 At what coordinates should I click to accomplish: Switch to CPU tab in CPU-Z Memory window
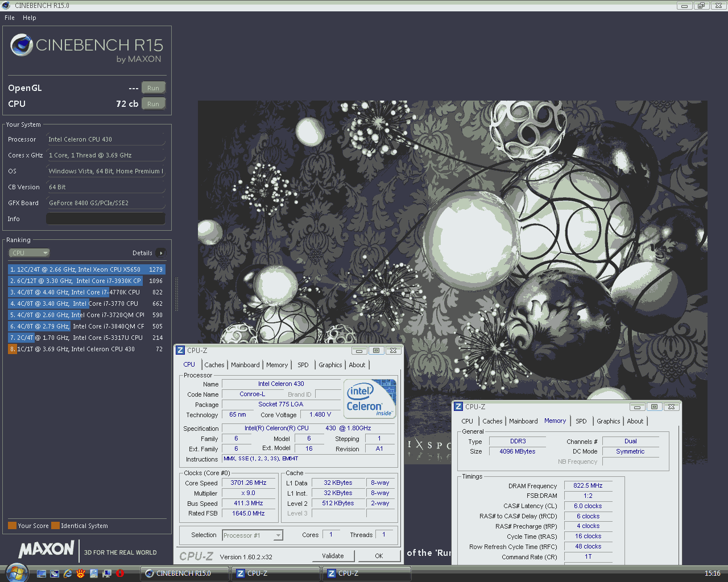(x=468, y=421)
